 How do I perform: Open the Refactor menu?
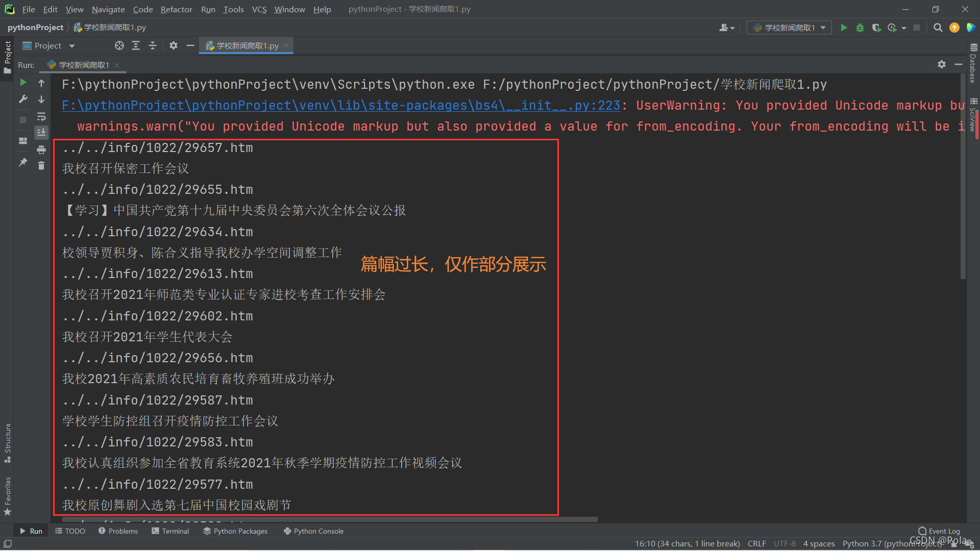pyautogui.click(x=176, y=9)
